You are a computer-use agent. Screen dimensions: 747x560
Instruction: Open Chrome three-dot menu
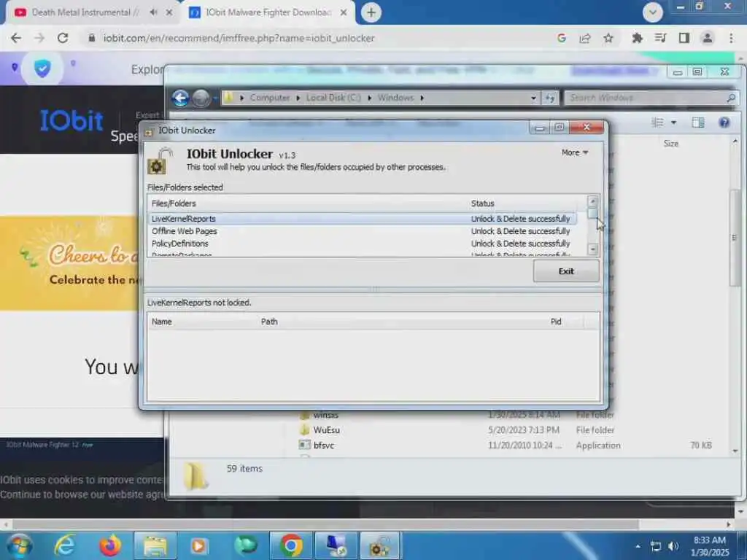(x=731, y=38)
